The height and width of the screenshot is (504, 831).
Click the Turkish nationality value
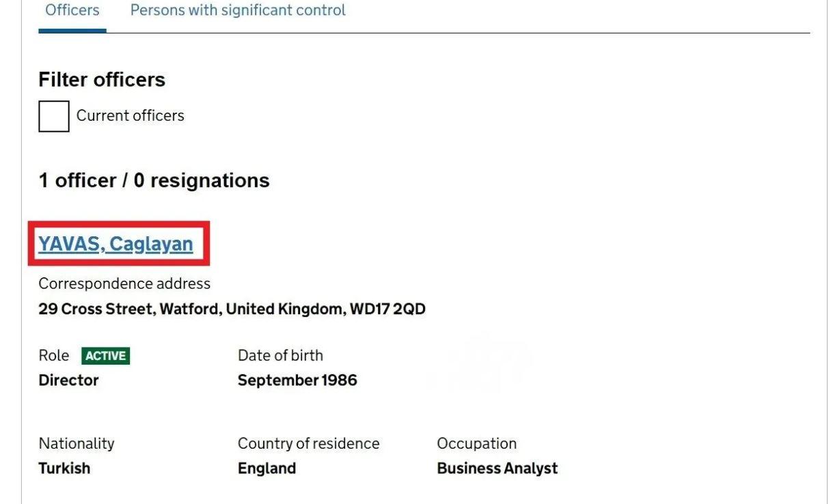coord(64,468)
